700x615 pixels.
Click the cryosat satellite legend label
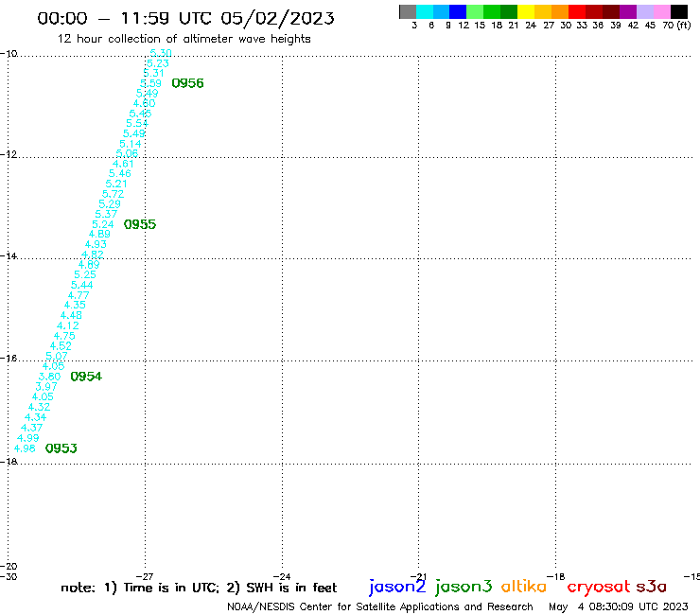pyautogui.click(x=598, y=587)
